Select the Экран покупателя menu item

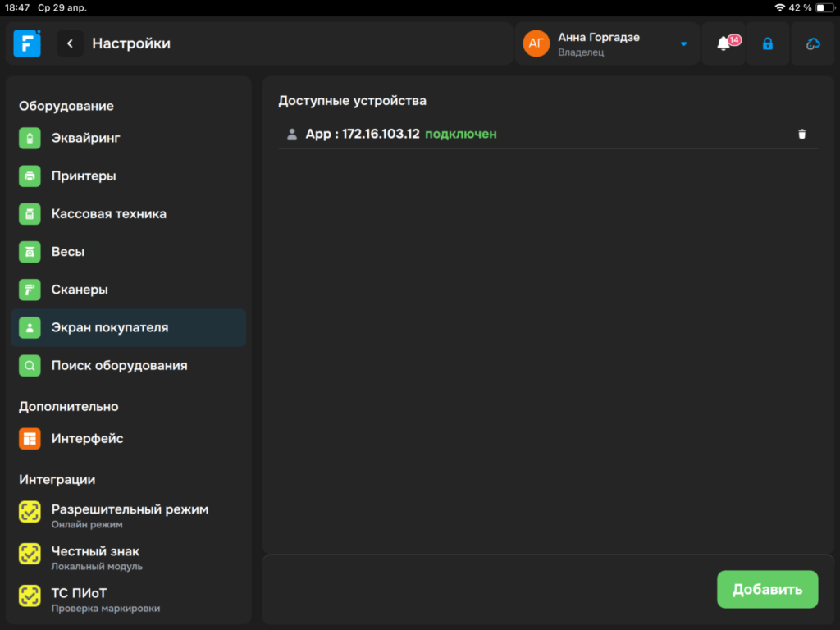coord(129,327)
